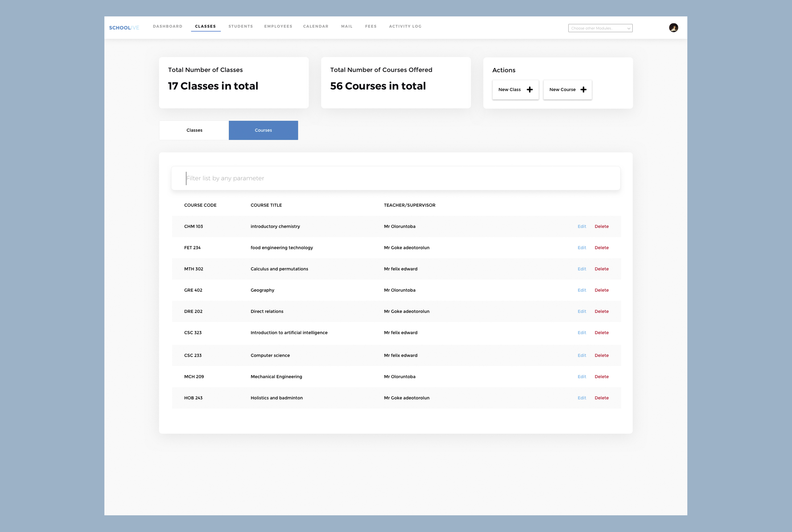Click the 'HOB 243' course code
Viewport: 792px width, 532px height.
point(193,398)
